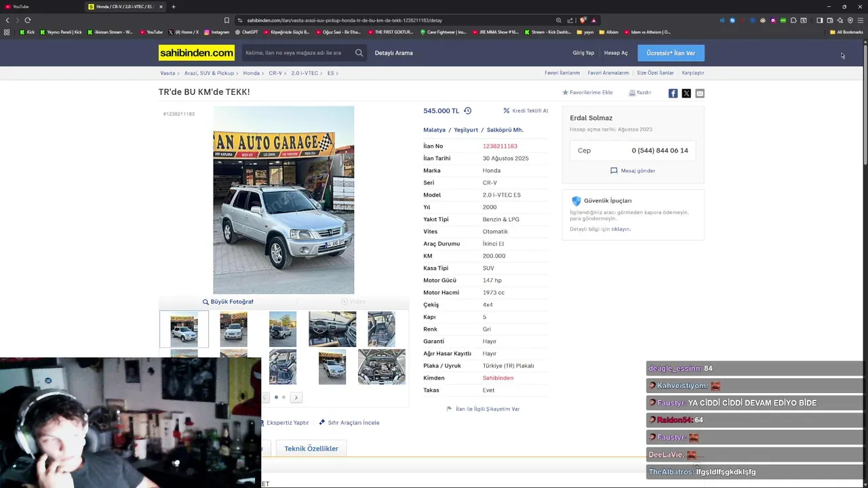Select the first car thumbnail
868x488 pixels.
(184, 329)
